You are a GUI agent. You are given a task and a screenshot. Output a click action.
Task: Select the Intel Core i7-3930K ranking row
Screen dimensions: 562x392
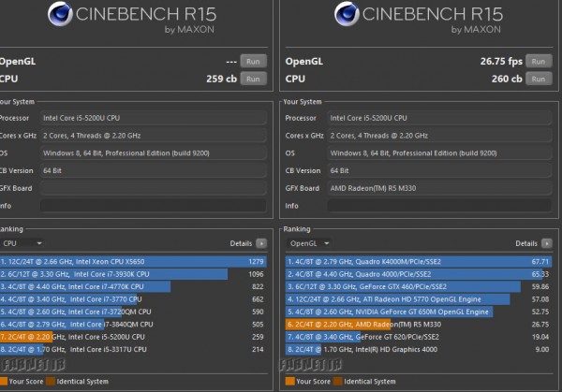[x=133, y=274]
